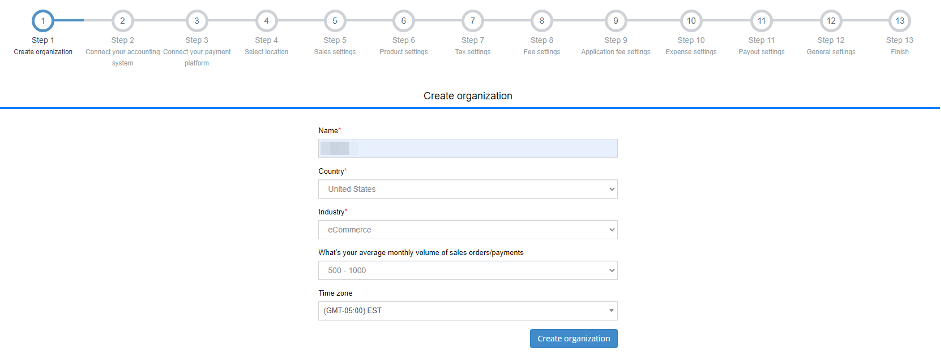Click the Create organization button
Screen dimensions: 941x360
point(574,338)
